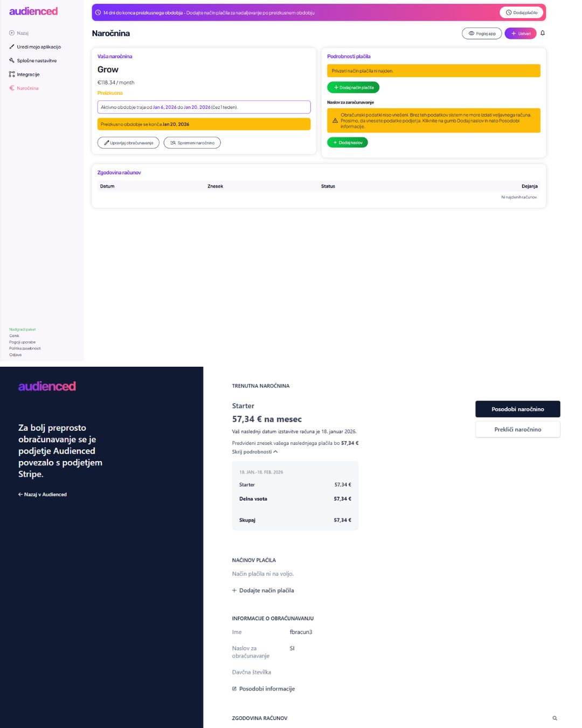The width and height of the screenshot is (582, 728).
Task: Open Splošne nastavitve in sidebar
Action: [x=36, y=61]
